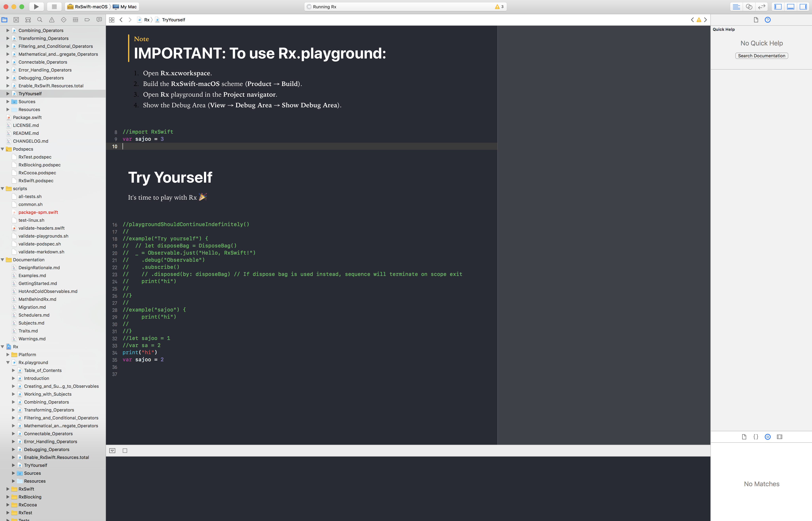The width and height of the screenshot is (812, 521).
Task: Open the Object library circle icon
Action: (x=768, y=437)
